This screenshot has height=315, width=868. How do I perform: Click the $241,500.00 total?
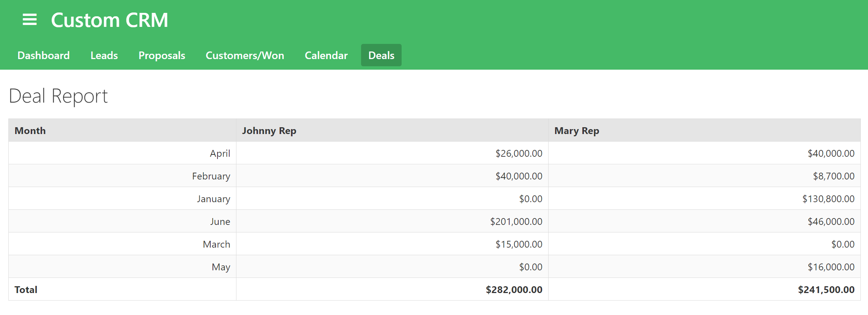point(826,290)
